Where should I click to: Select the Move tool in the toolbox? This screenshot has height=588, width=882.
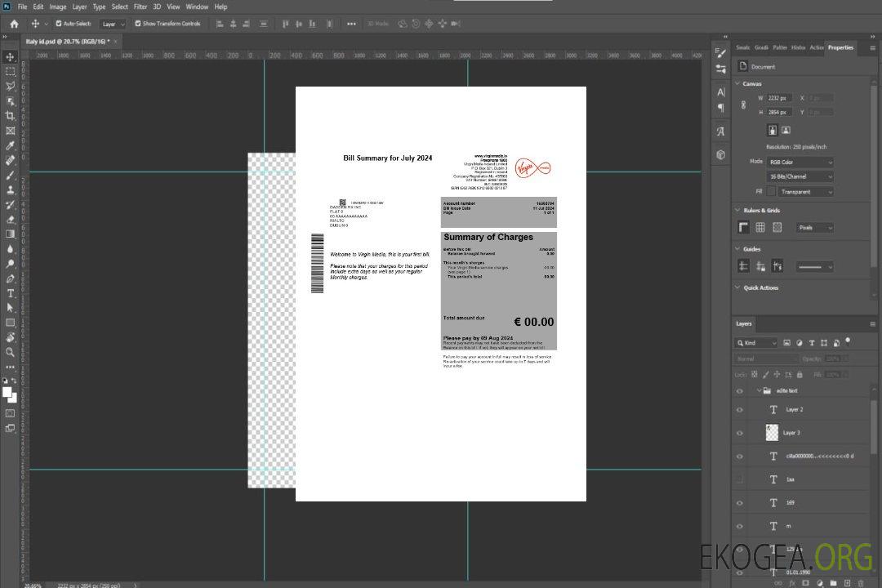[10, 57]
